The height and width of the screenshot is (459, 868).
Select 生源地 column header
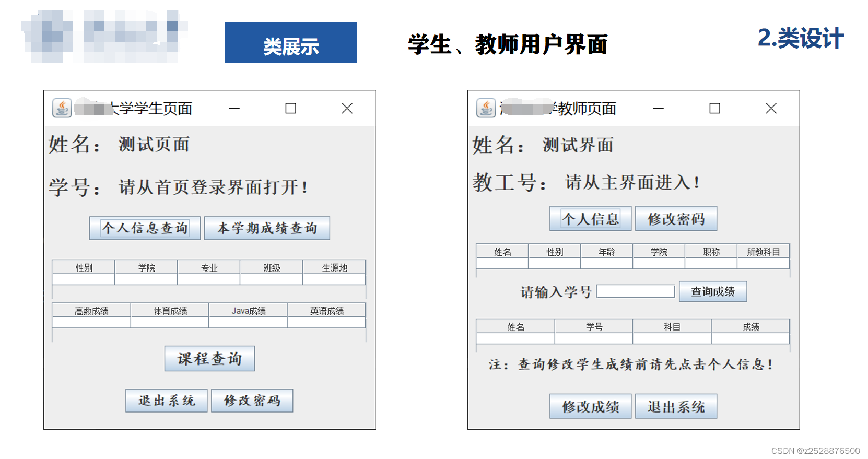[x=334, y=267]
